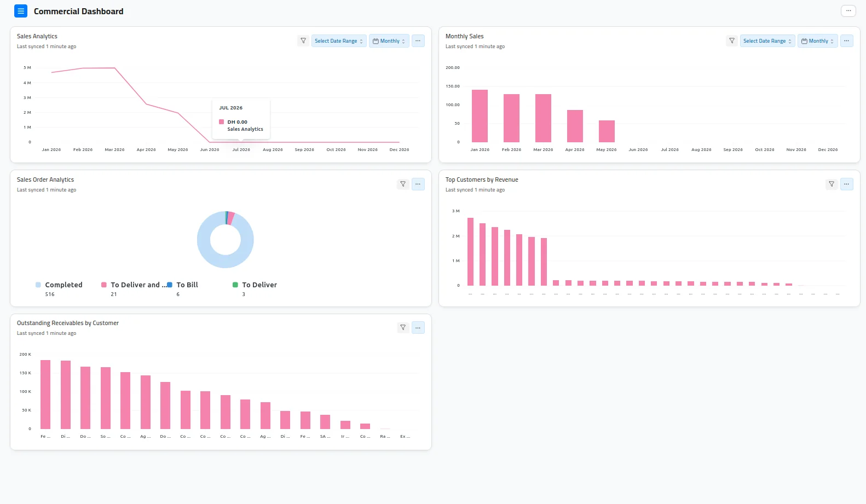Open Select Date Range in Monthly Sales
The image size is (866, 504).
[767, 41]
